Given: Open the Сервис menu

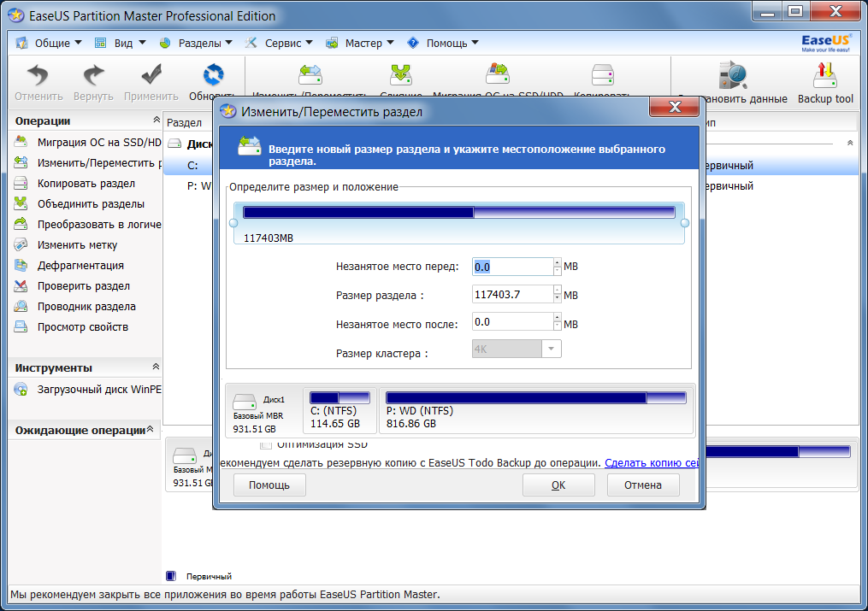Looking at the screenshot, I should tap(279, 43).
